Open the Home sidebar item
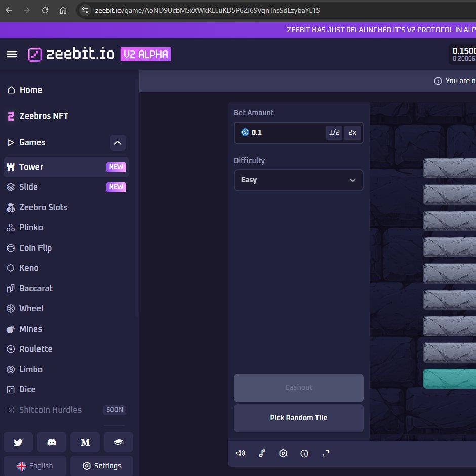Image resolution: width=476 pixels, height=476 pixels. coord(66,90)
